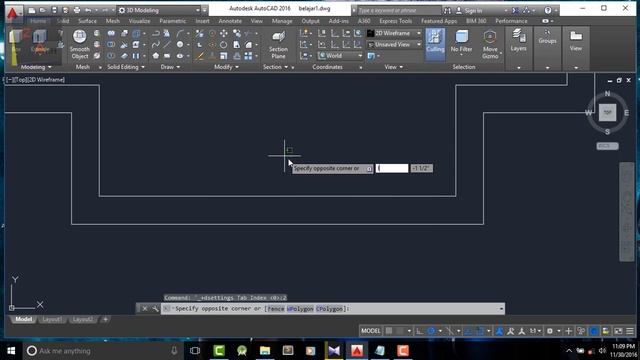Expand the Modify panel

coord(227,67)
